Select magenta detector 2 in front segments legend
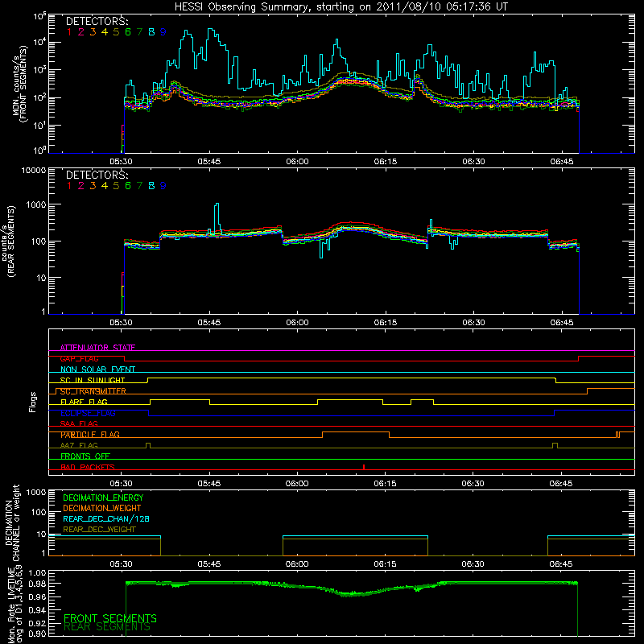This screenshot has height=644, width=644. coord(81,32)
